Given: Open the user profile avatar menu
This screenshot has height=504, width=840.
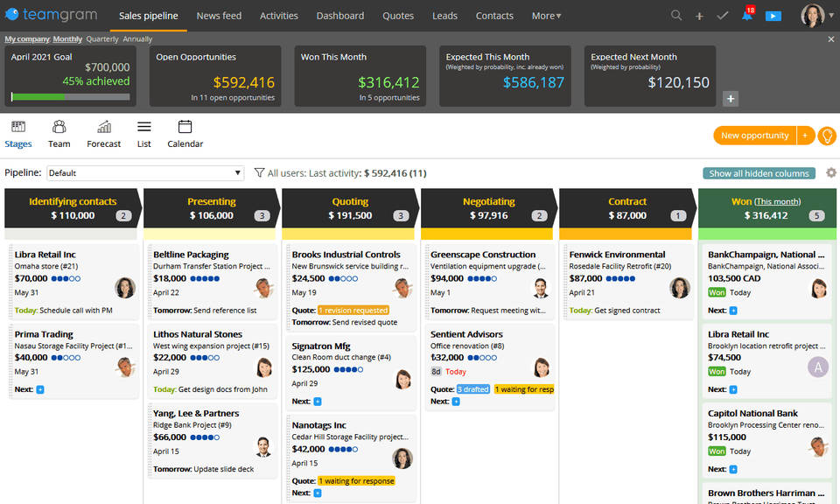Looking at the screenshot, I should click(x=813, y=16).
